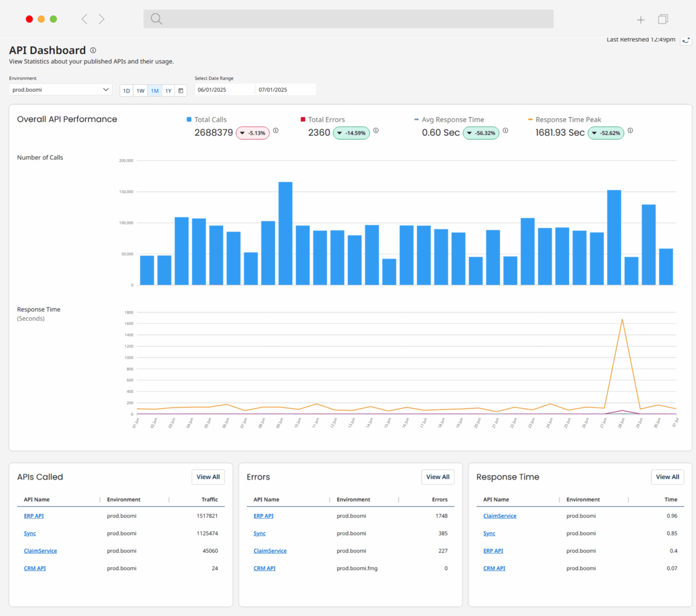This screenshot has width=696, height=616.
Task: Switch time range to 1W
Action: click(x=140, y=90)
